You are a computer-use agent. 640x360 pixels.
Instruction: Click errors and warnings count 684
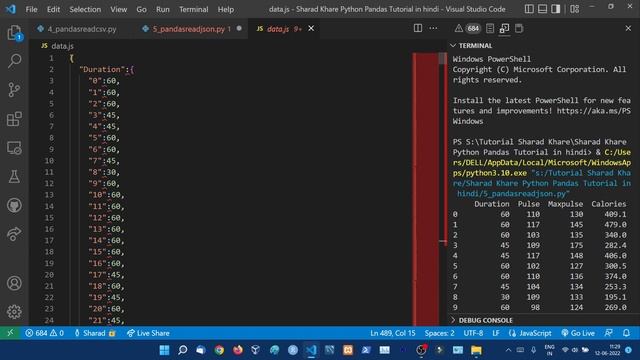(44, 333)
